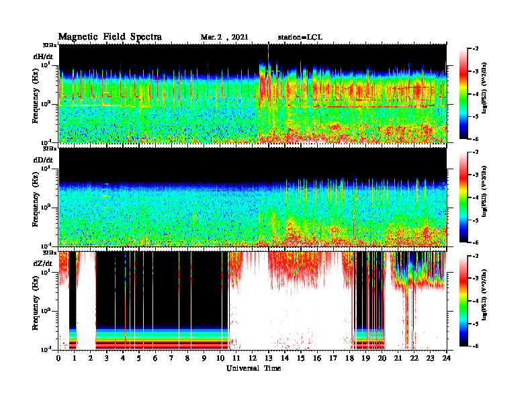Click hour tick label "20" on time axis
Screen dimensions: 532x411
382,358
